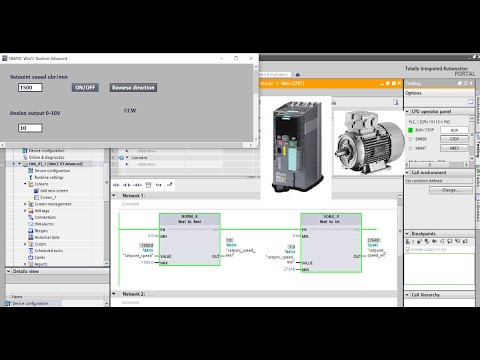Collapse the Details view panel
The height and width of the screenshot is (360, 480).
[x=9, y=271]
